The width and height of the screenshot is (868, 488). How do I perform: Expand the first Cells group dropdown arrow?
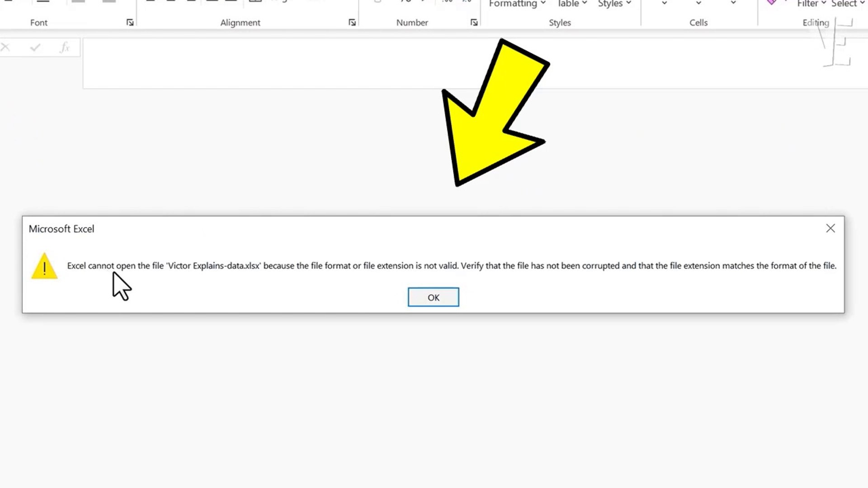[664, 4]
